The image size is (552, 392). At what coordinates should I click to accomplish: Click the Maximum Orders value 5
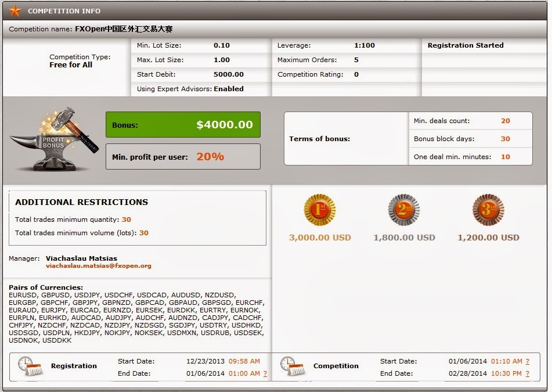tap(356, 60)
